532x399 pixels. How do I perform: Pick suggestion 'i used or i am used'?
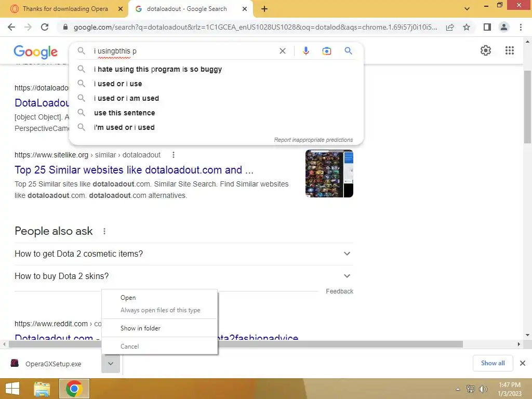[216, 98]
